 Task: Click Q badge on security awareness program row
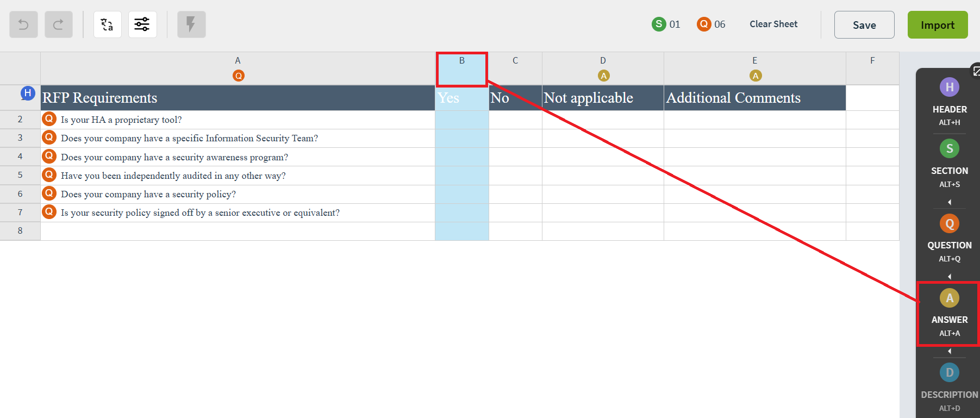(x=49, y=156)
